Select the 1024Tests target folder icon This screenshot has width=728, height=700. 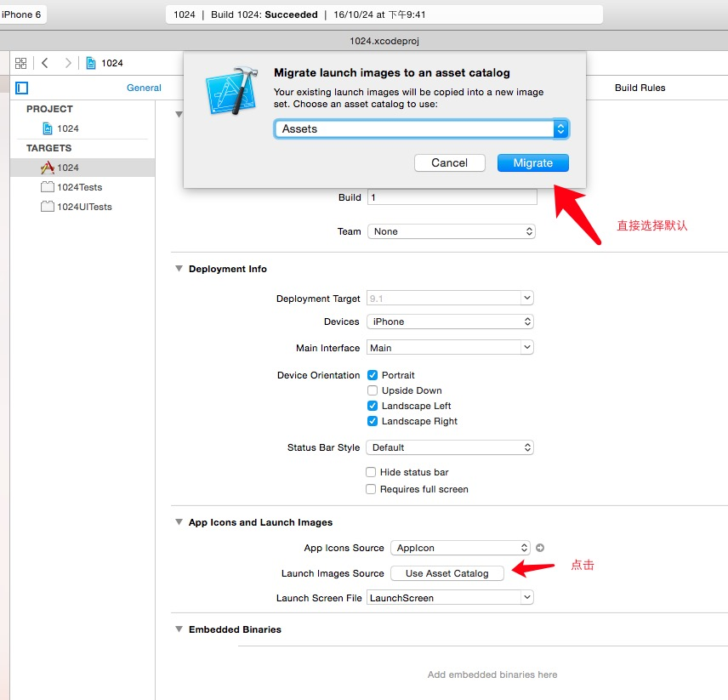48,187
